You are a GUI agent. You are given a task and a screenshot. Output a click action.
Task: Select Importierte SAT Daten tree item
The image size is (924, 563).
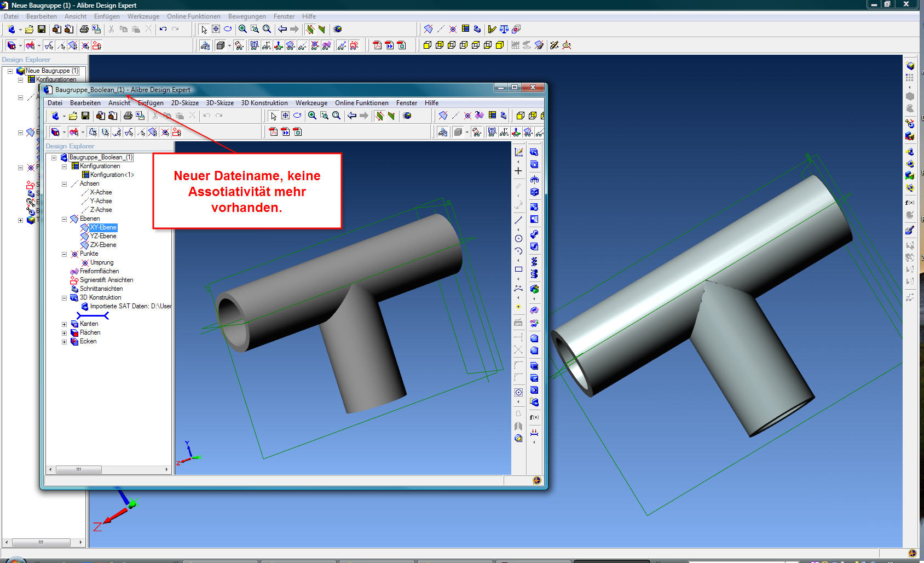131,306
